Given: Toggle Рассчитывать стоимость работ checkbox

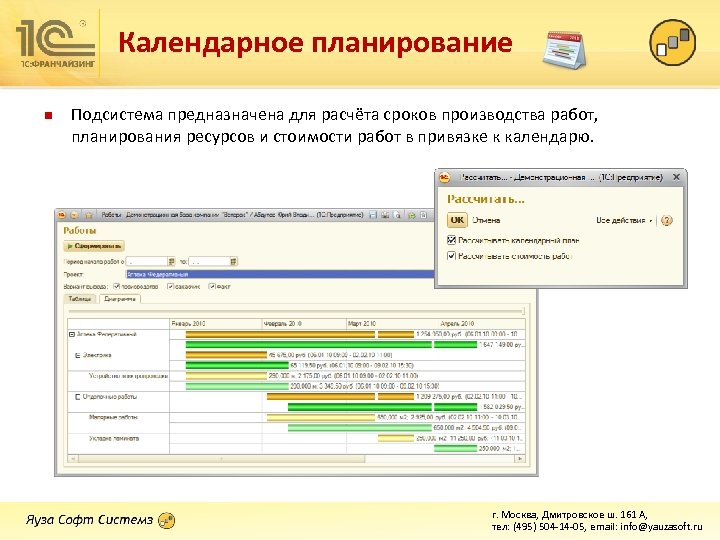Looking at the screenshot, I should coord(451,256).
